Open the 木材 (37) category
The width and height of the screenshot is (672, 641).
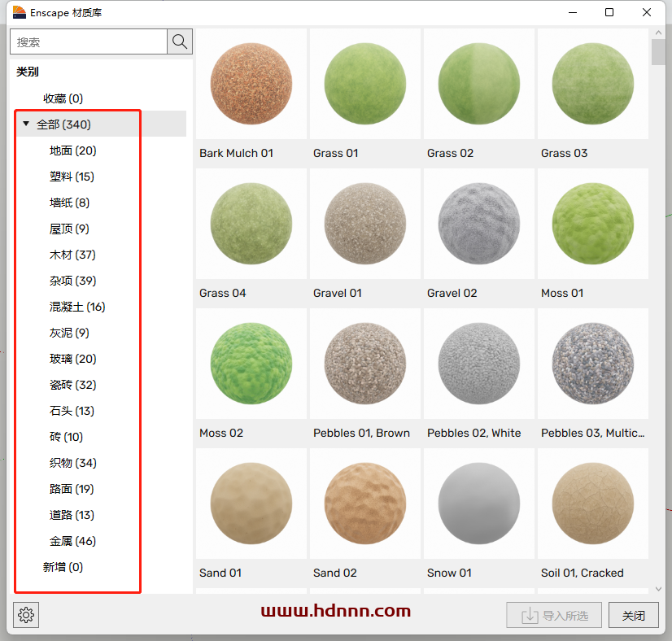tap(72, 255)
